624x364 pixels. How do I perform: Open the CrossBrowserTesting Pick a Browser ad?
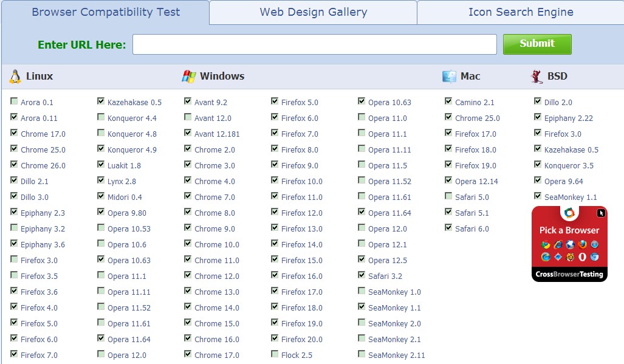tap(569, 244)
